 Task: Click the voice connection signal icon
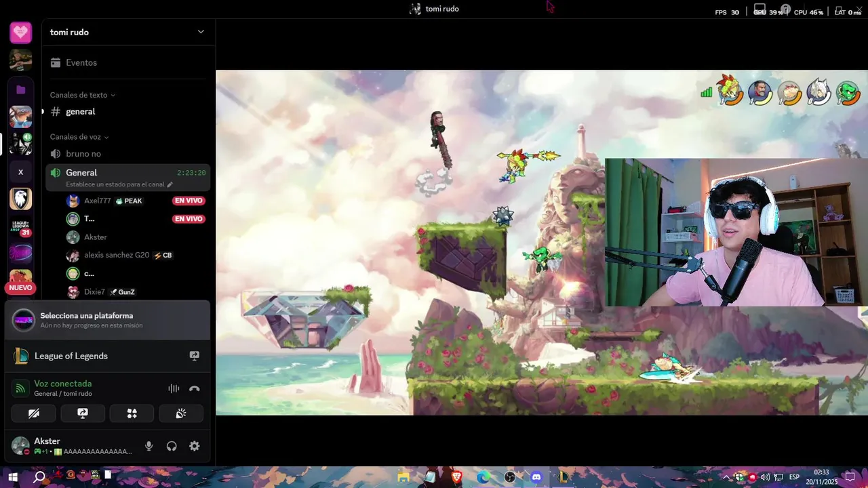20,388
